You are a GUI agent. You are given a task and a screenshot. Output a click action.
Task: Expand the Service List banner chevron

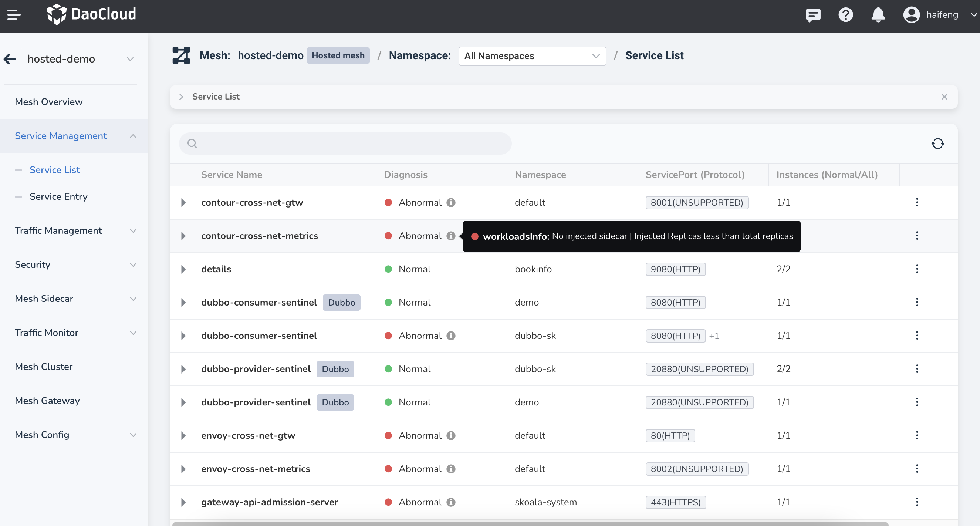(x=182, y=97)
